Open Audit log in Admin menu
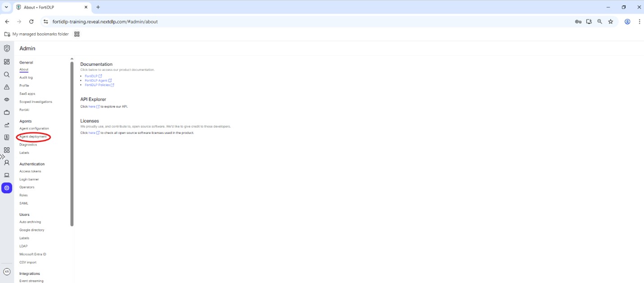This screenshot has width=644, height=283. (x=26, y=78)
